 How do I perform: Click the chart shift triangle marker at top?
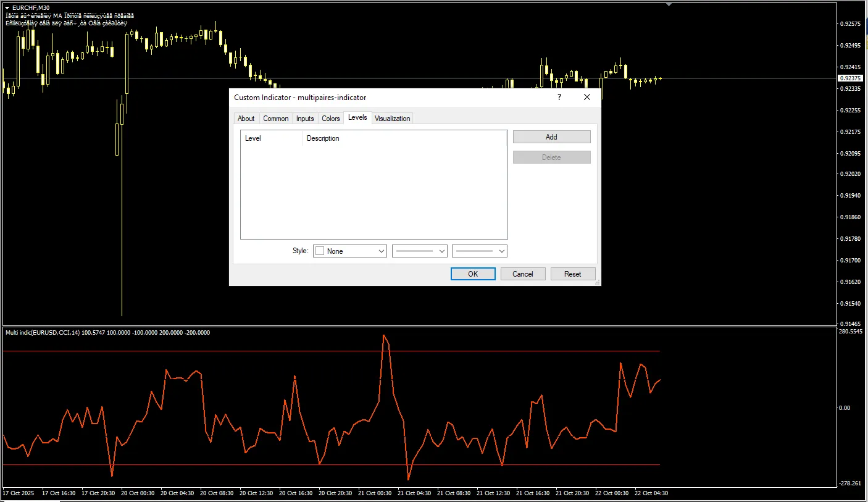tap(669, 4)
